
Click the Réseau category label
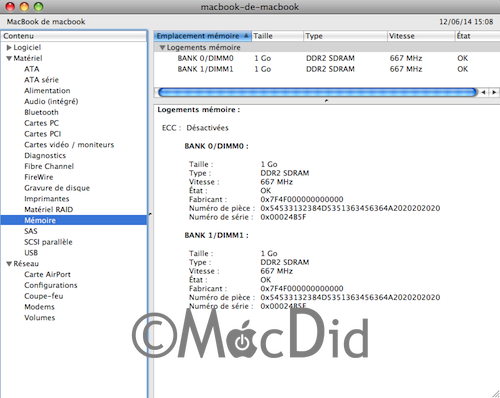click(26, 264)
